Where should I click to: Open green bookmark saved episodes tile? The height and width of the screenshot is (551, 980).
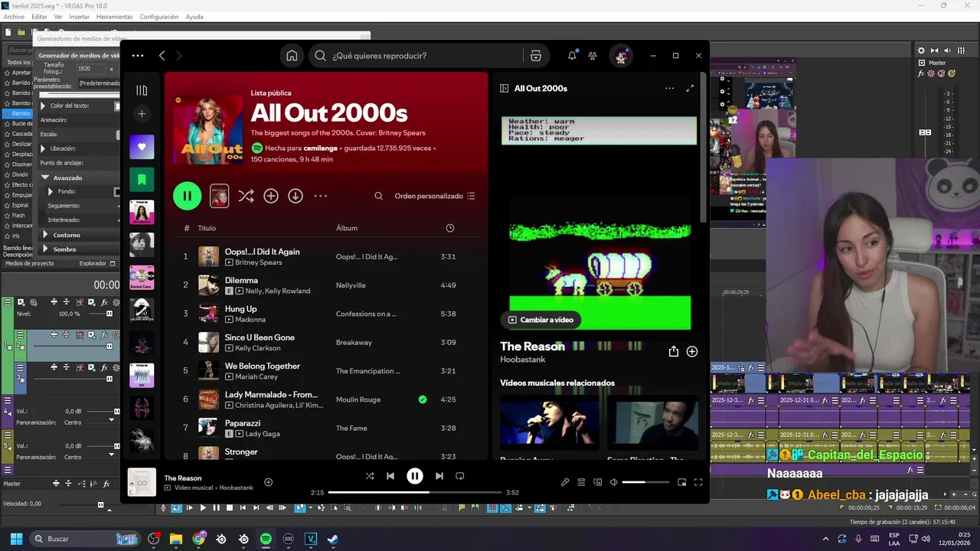(142, 180)
